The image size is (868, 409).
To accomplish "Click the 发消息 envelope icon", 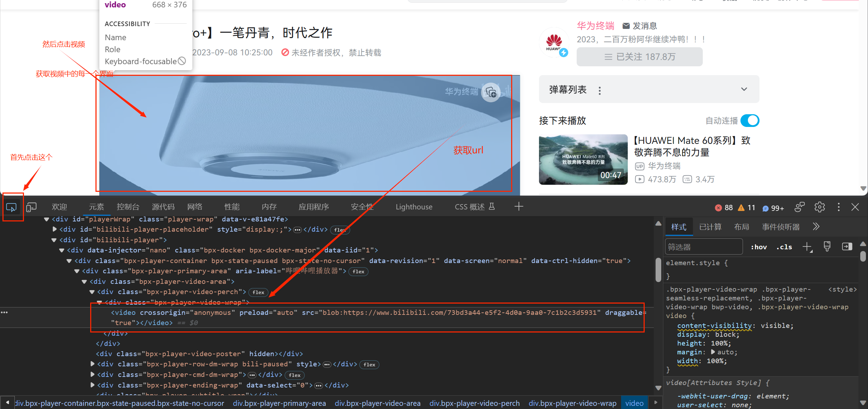I will coord(626,26).
